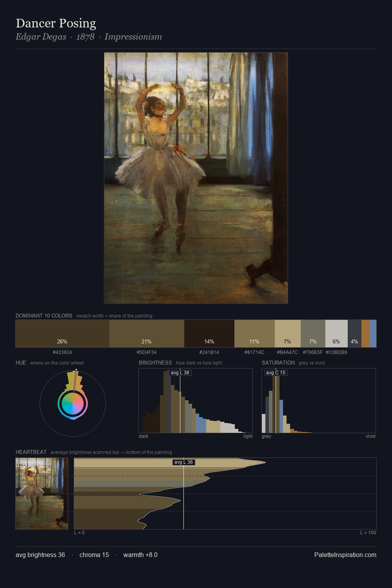Click the avg L 36 label in Heartbeat chart
The image size is (392, 588).
(x=184, y=462)
